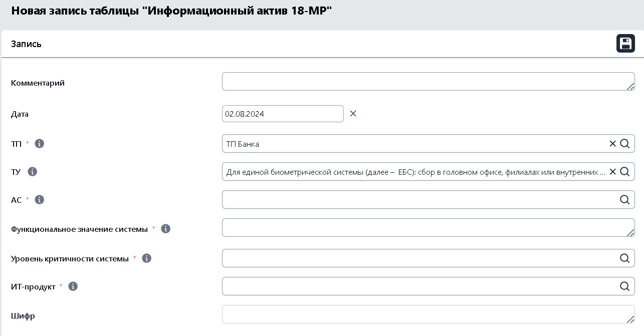Click the Функциональное значение системы label

[x=79, y=229]
